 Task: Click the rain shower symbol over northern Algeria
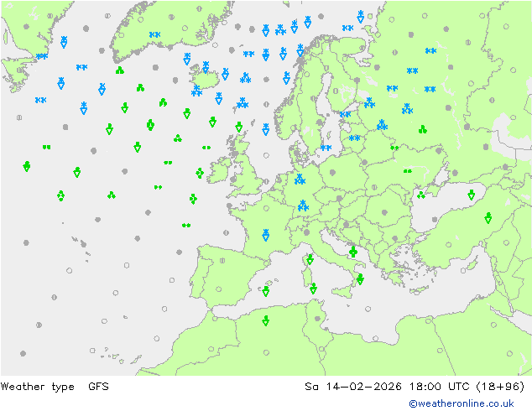pos(266,320)
